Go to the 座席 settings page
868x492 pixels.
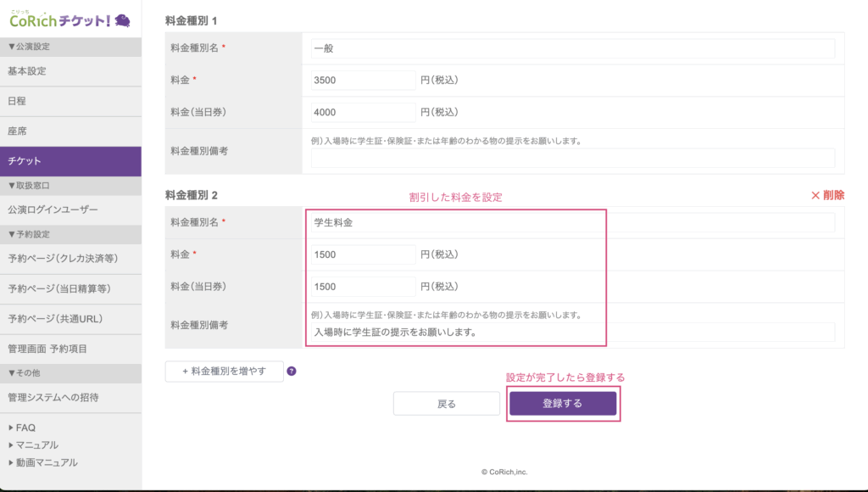click(x=18, y=131)
